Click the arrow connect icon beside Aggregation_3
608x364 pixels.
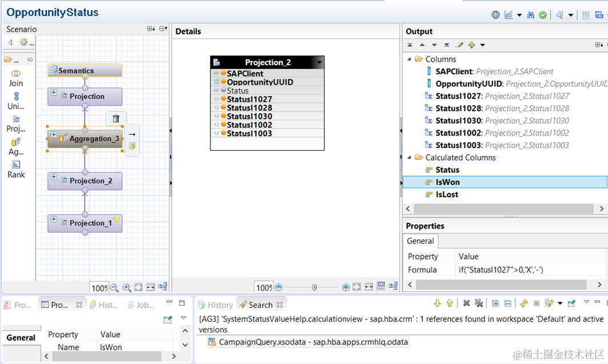[132, 134]
